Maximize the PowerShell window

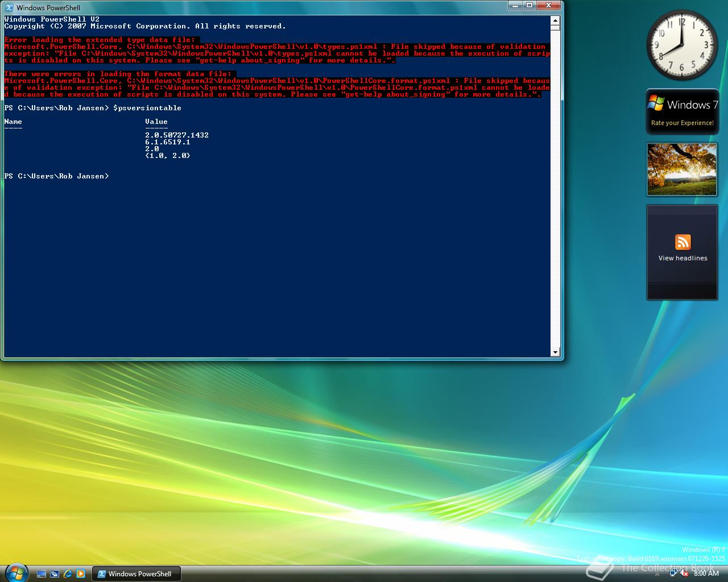530,5
